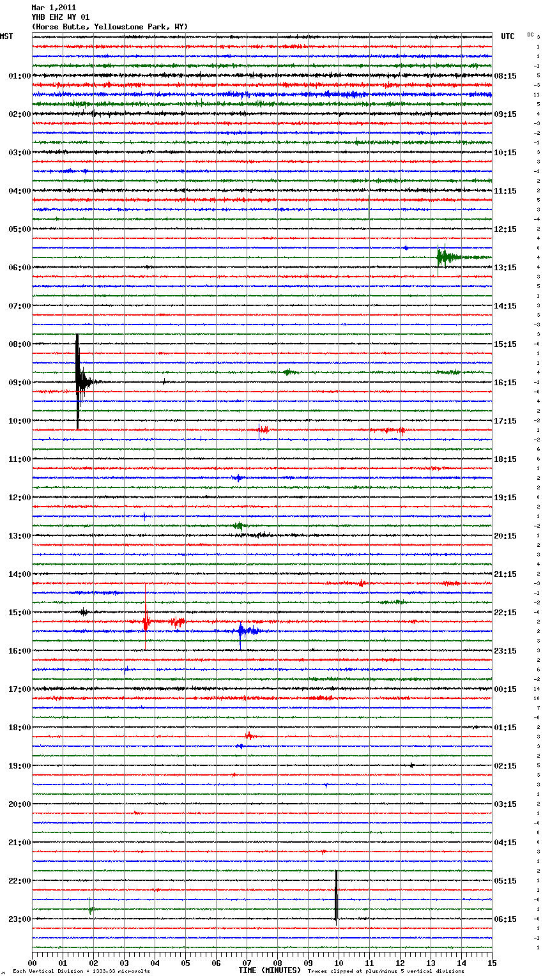Click the Horse Butte, Yellowstone Park location text

point(109,27)
